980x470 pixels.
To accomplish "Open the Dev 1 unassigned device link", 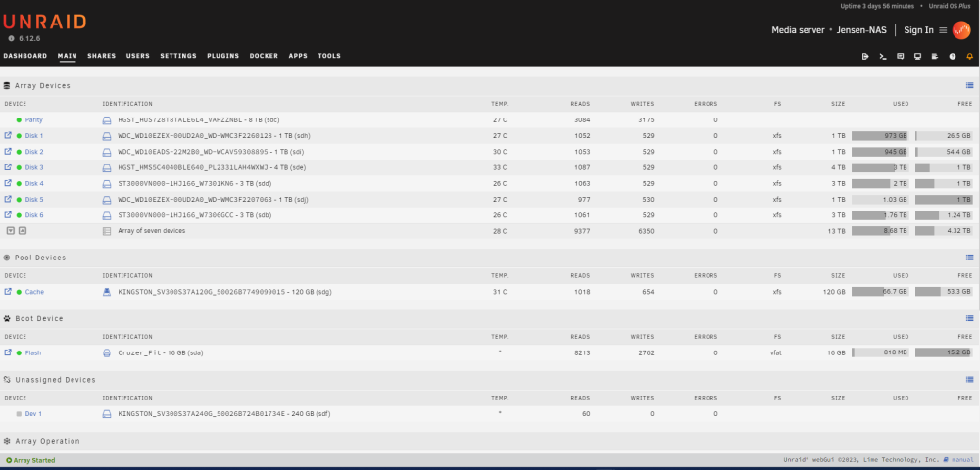I will [33, 414].
